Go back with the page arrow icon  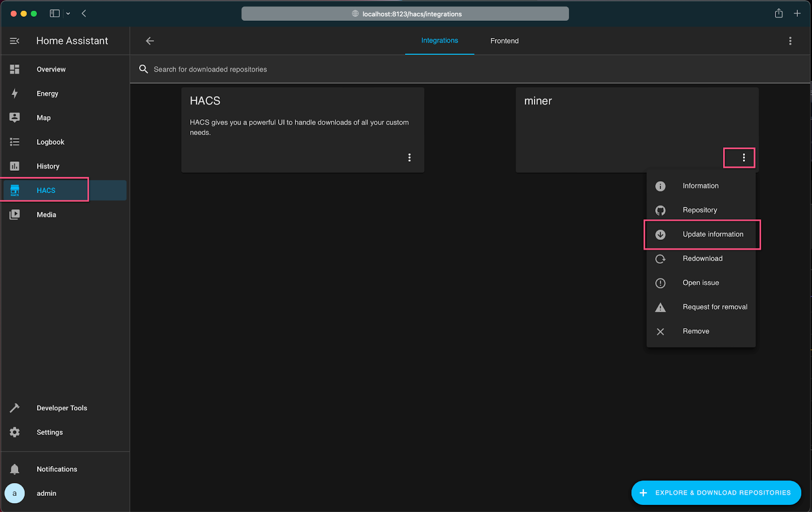[x=150, y=41]
